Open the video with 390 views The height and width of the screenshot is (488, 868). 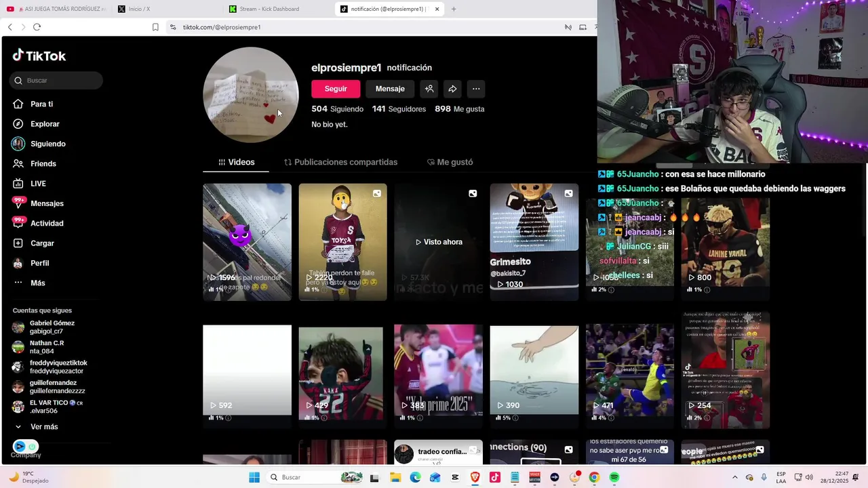pyautogui.click(x=534, y=370)
